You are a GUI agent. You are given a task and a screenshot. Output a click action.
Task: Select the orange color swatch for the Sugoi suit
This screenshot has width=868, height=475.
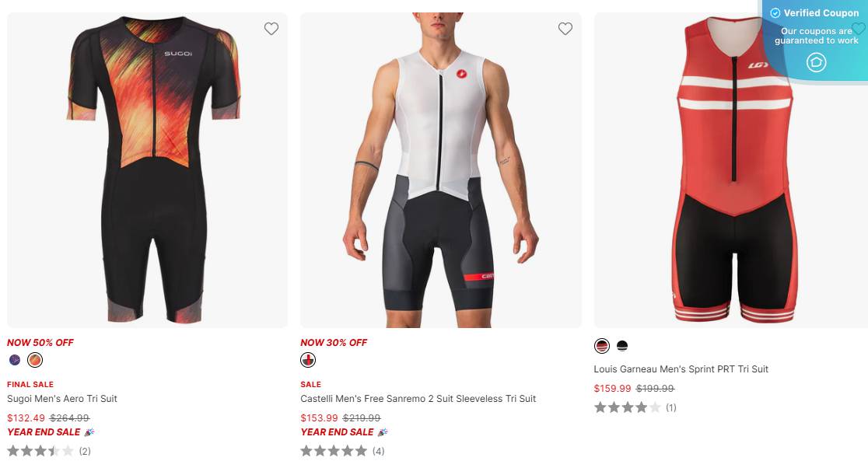(x=35, y=360)
